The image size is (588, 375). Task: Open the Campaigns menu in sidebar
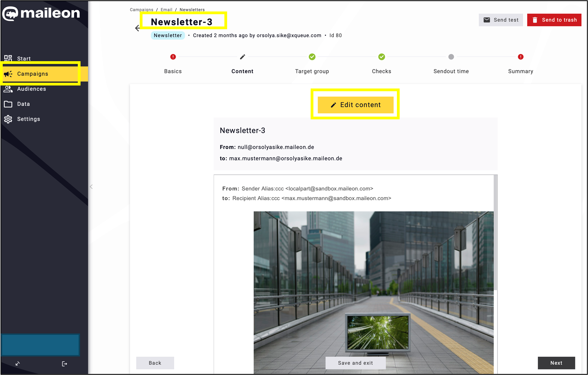pyautogui.click(x=32, y=74)
